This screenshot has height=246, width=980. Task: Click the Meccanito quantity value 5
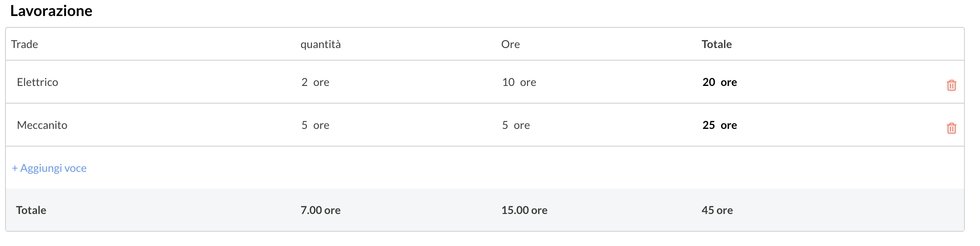pos(304,125)
